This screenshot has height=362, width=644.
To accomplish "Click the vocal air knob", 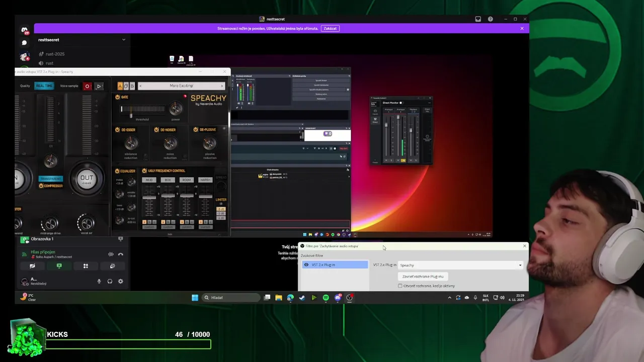I will 86,223.
